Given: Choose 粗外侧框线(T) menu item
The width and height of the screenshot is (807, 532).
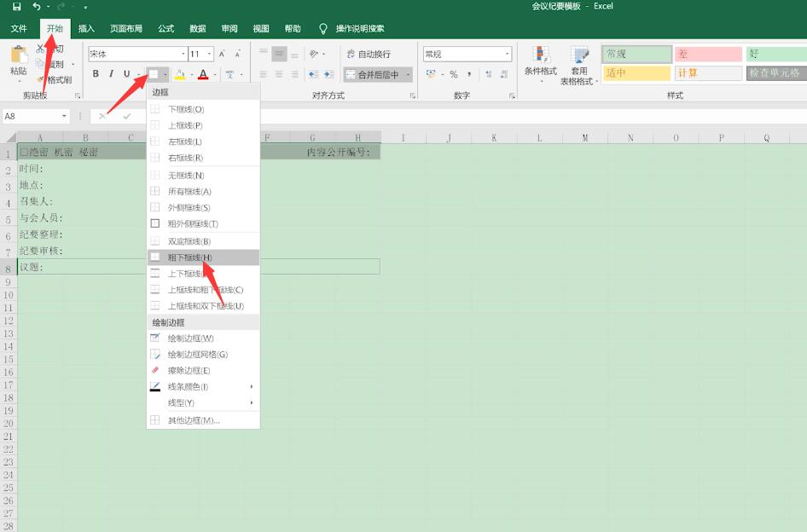Looking at the screenshot, I should [x=203, y=224].
